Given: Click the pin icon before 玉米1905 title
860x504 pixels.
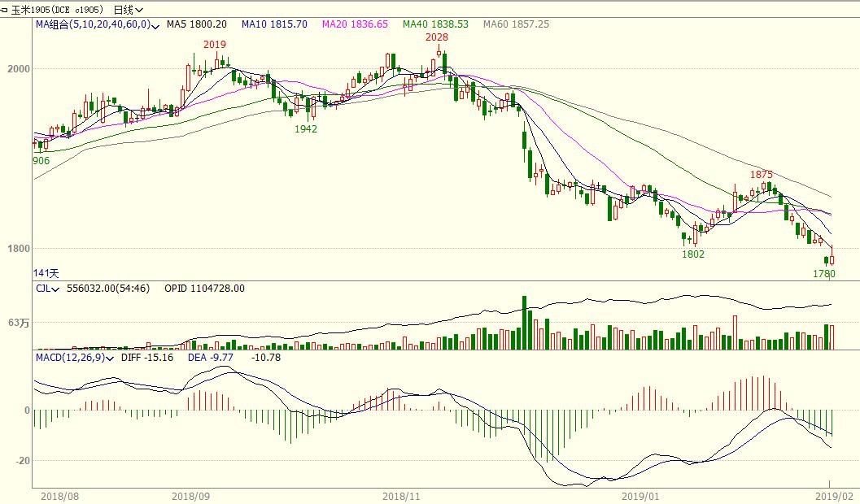Looking at the screenshot, I should [x=4, y=10].
